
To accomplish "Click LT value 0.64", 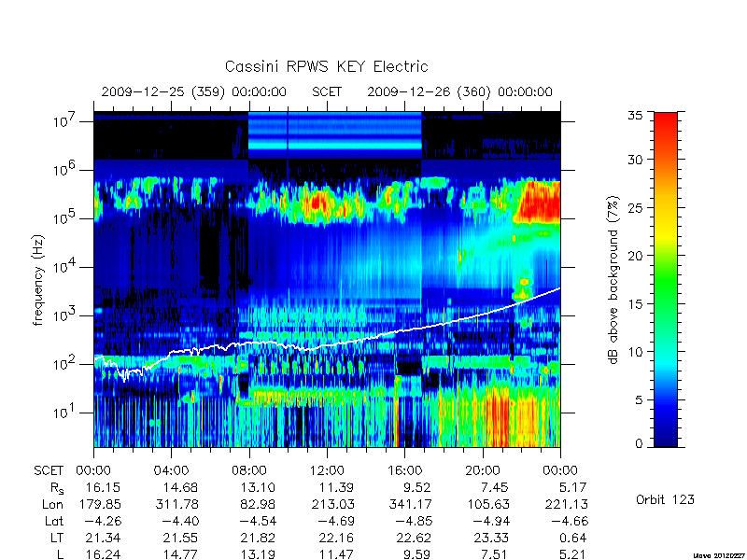I will click(x=571, y=539).
